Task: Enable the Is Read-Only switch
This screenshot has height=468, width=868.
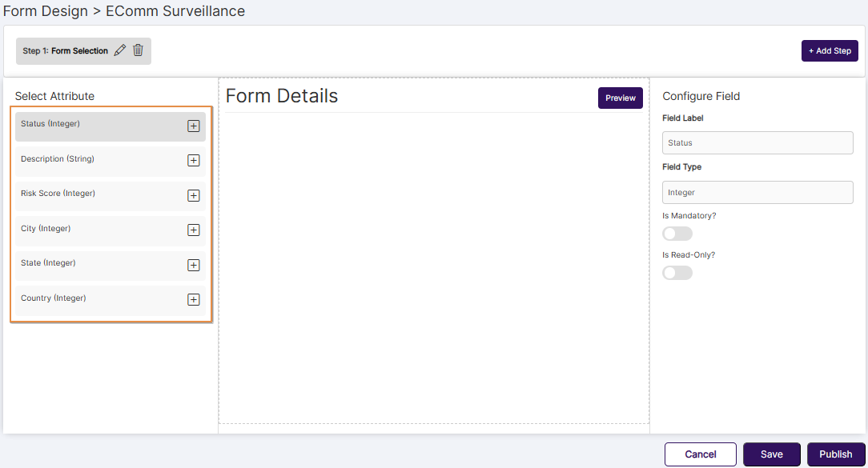Action: (x=677, y=273)
